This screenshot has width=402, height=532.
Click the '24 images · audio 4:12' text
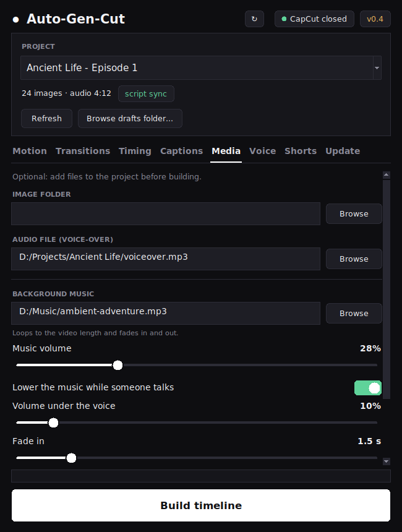coord(67,93)
